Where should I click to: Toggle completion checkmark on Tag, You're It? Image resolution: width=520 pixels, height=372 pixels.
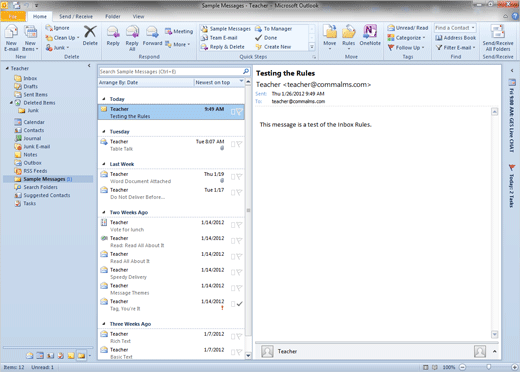pyautogui.click(x=239, y=304)
